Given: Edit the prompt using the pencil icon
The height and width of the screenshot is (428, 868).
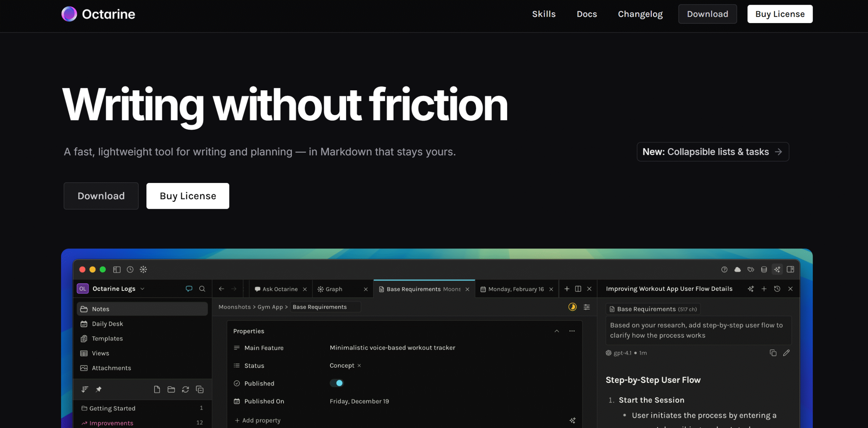Looking at the screenshot, I should click(786, 353).
